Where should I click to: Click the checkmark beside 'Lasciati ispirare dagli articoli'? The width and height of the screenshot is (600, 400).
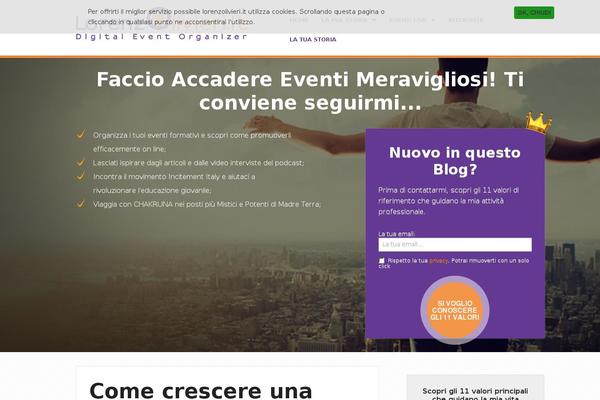[80, 163]
